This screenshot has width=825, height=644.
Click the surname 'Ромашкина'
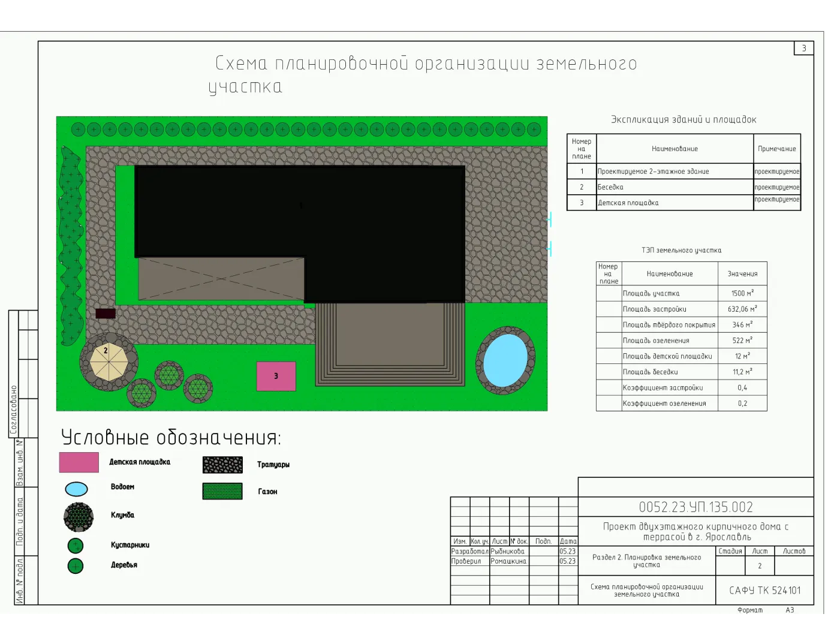coord(508,562)
